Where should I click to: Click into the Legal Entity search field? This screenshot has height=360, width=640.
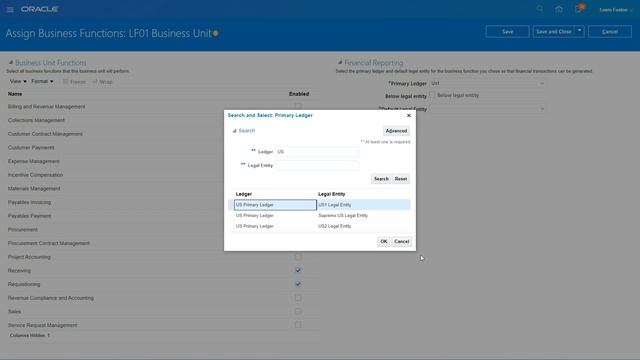coord(317,165)
